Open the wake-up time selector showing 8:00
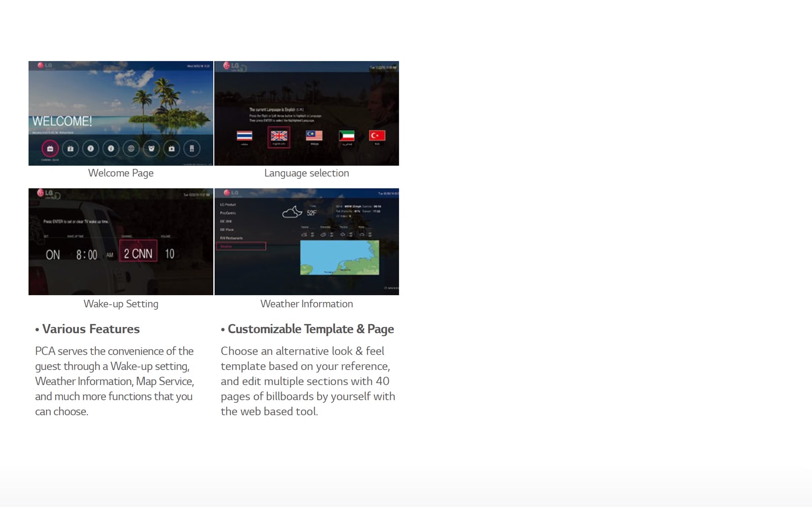This screenshot has width=812, height=508. [86, 255]
